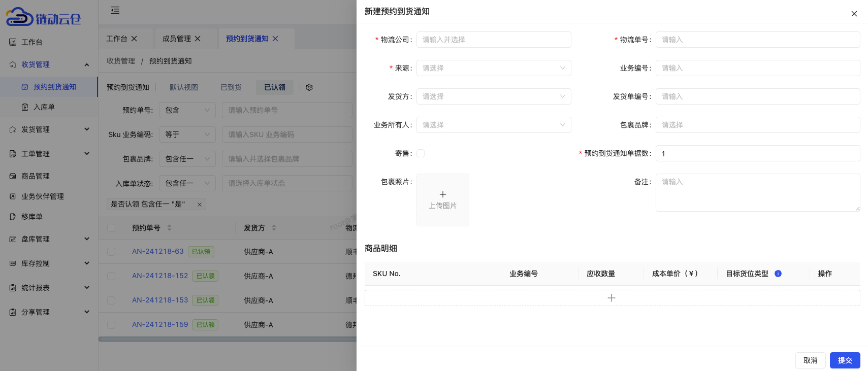868x371 pixels.
Task: Collapse the sidebar menu fold icon
Action: tap(115, 10)
